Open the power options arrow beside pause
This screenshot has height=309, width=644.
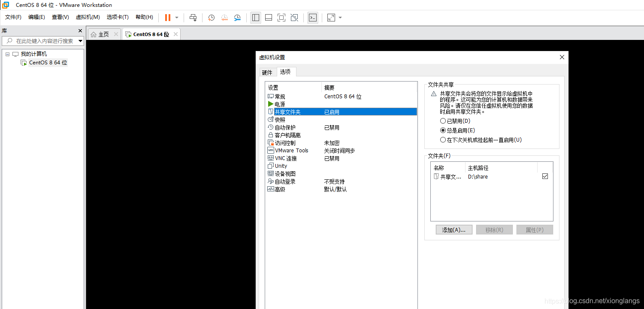click(x=177, y=18)
